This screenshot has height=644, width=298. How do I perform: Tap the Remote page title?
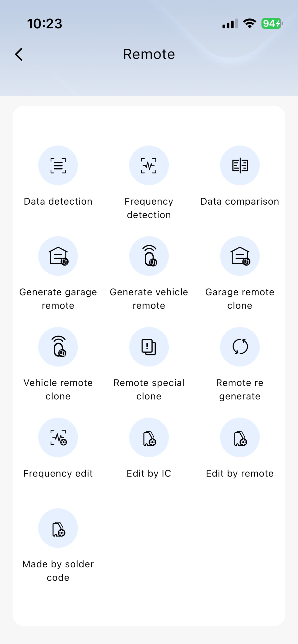click(149, 54)
